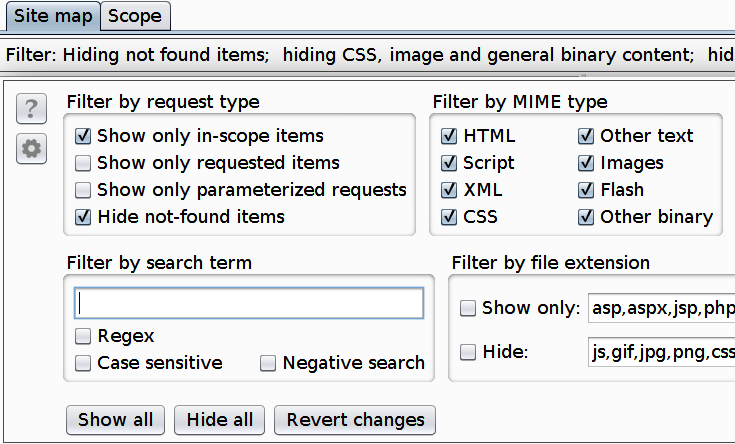The height and width of the screenshot is (444, 735).
Task: Check the Negative search option
Action: (268, 363)
